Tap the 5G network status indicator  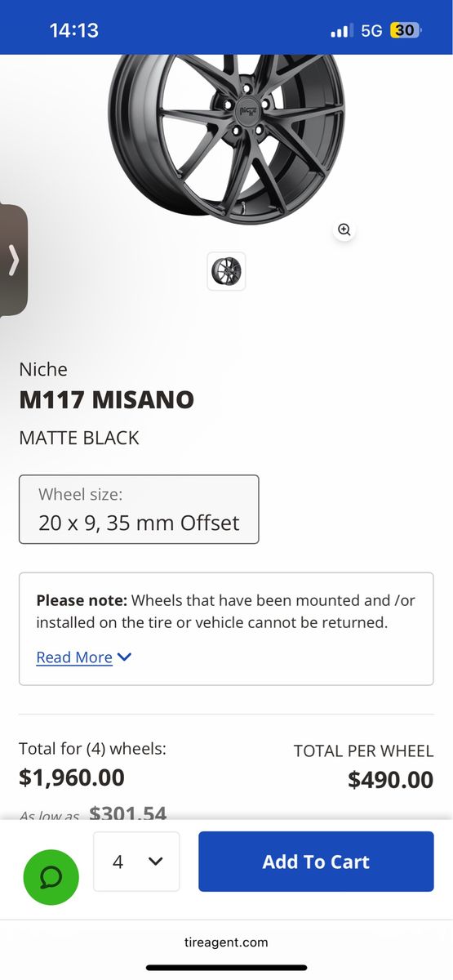(x=371, y=30)
